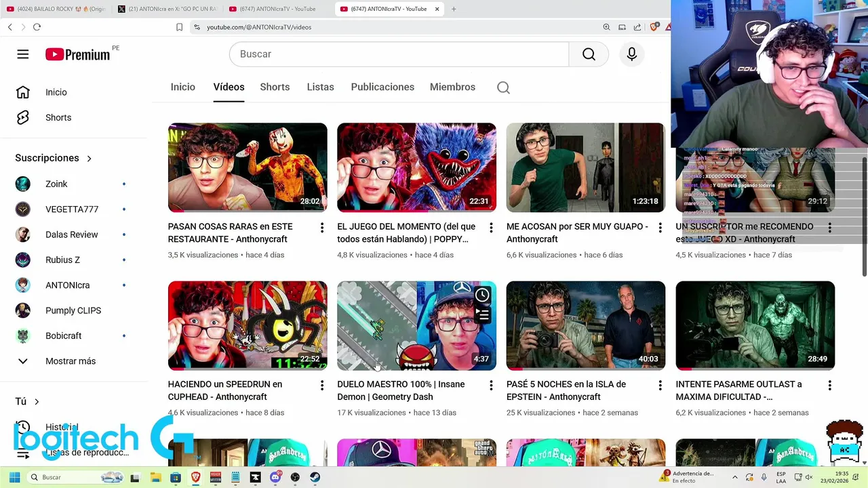This screenshot has width=868, height=488.
Task: Open Pumply CLIPS subscription channel
Action: [x=74, y=310]
